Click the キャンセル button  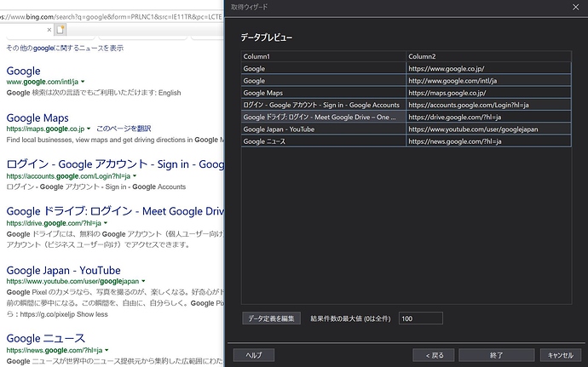[x=560, y=355]
